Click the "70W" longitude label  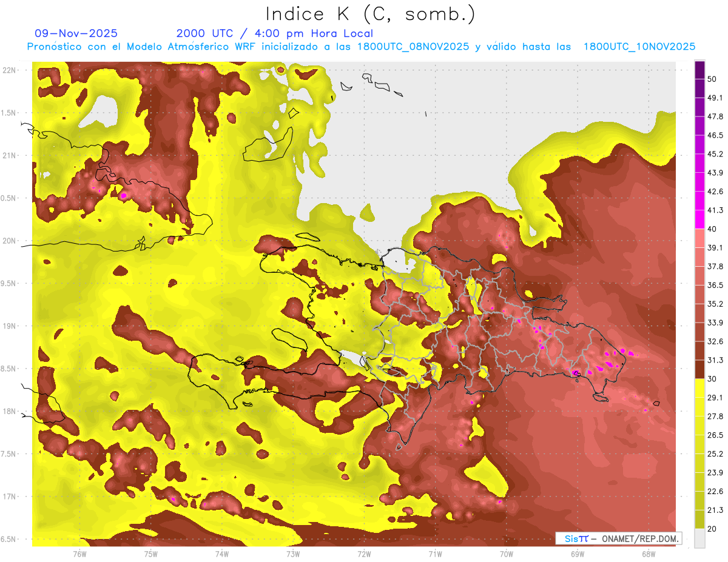click(x=507, y=554)
